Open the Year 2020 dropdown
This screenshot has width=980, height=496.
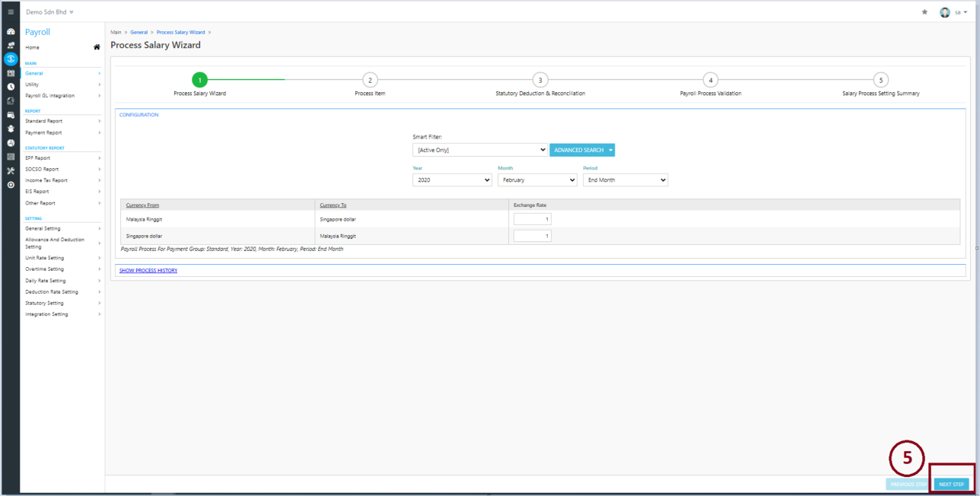[452, 180]
